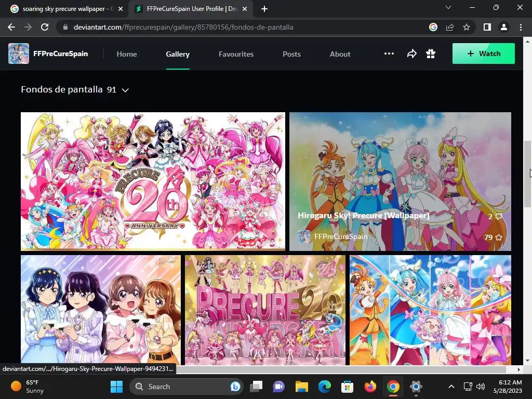Open the volume tray icon
Screen dimensions: 532x399
click(x=481, y=387)
